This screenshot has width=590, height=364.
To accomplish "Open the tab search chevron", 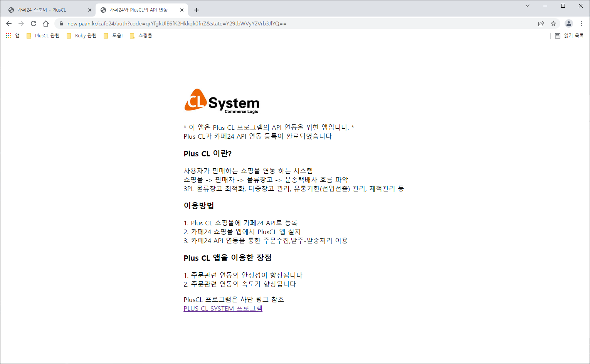I will [x=528, y=6].
